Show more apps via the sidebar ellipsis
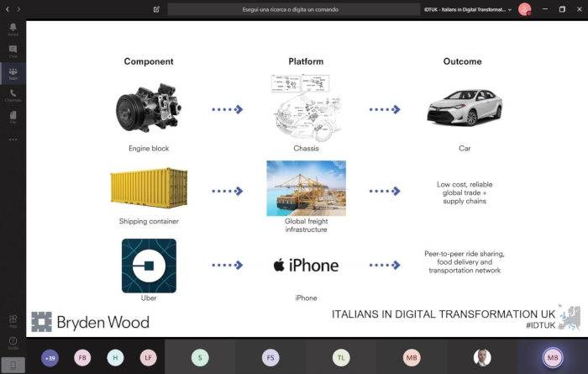 coord(13,140)
